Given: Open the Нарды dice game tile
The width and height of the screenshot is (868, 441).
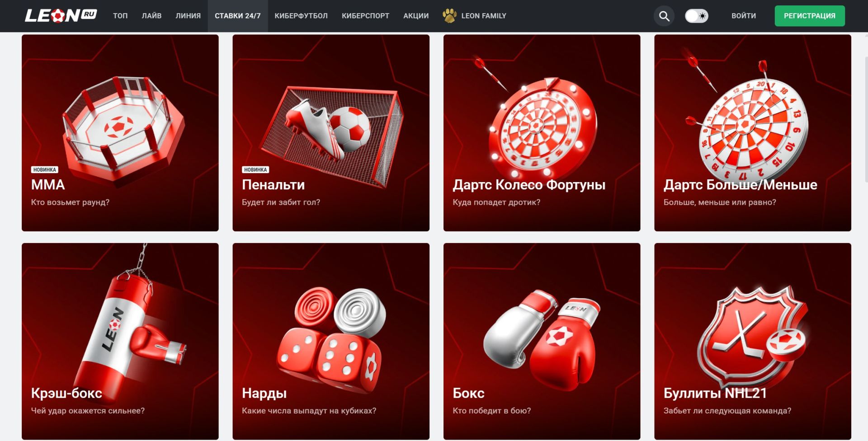Looking at the screenshot, I should (x=331, y=341).
